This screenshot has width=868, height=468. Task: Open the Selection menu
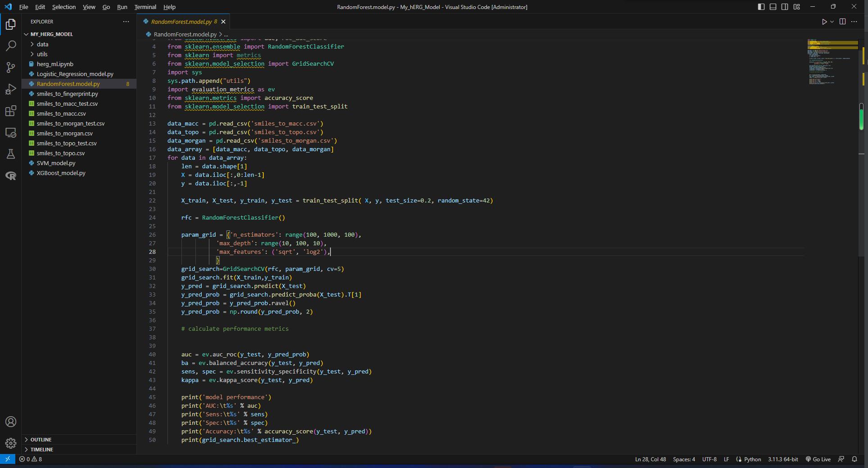pos(64,7)
